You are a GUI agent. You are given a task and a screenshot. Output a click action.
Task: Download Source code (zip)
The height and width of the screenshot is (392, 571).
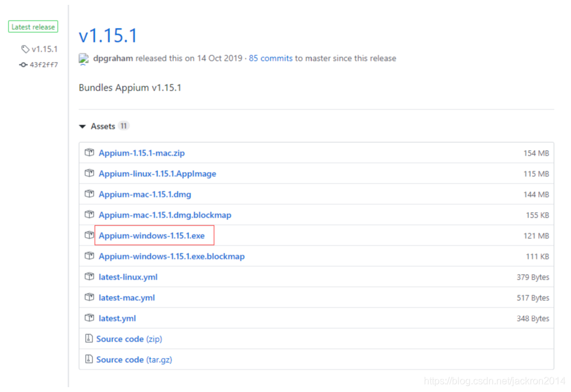click(130, 339)
